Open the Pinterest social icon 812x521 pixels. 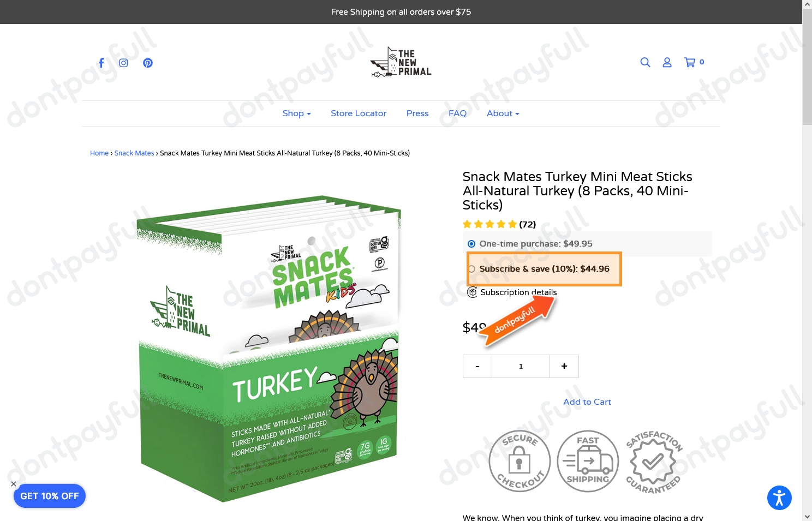click(148, 63)
